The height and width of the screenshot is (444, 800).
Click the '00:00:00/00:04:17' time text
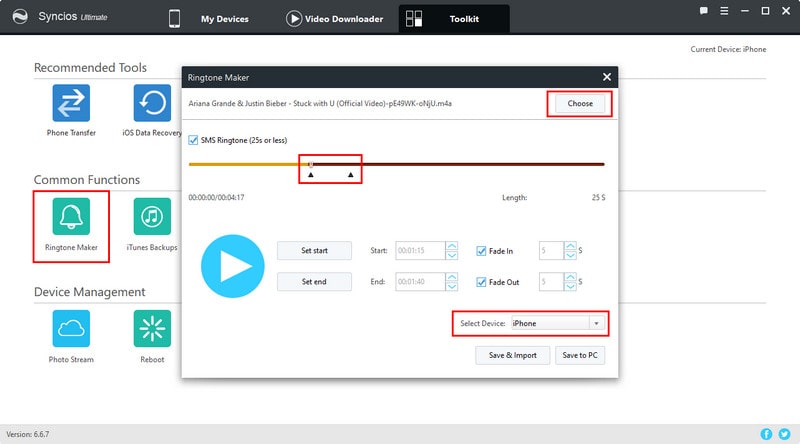pyautogui.click(x=216, y=198)
